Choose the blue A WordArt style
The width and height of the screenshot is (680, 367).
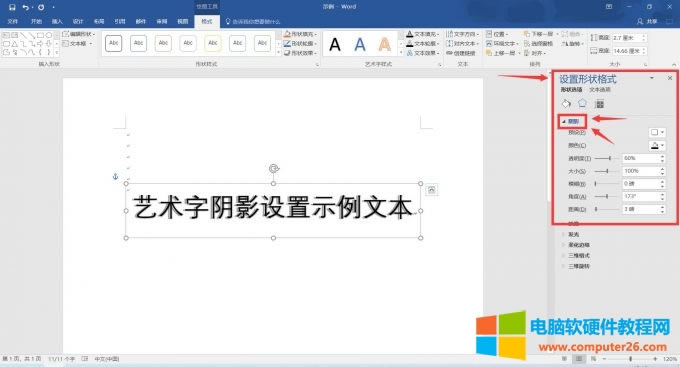tap(360, 44)
